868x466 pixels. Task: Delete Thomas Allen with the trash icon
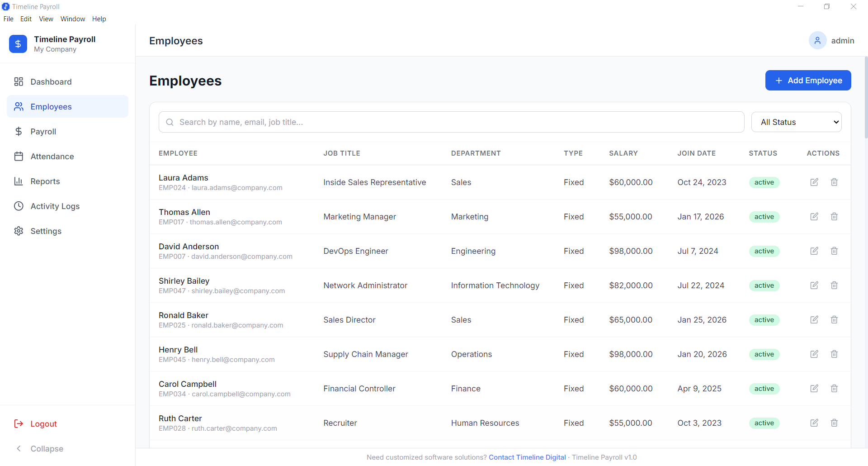click(834, 216)
